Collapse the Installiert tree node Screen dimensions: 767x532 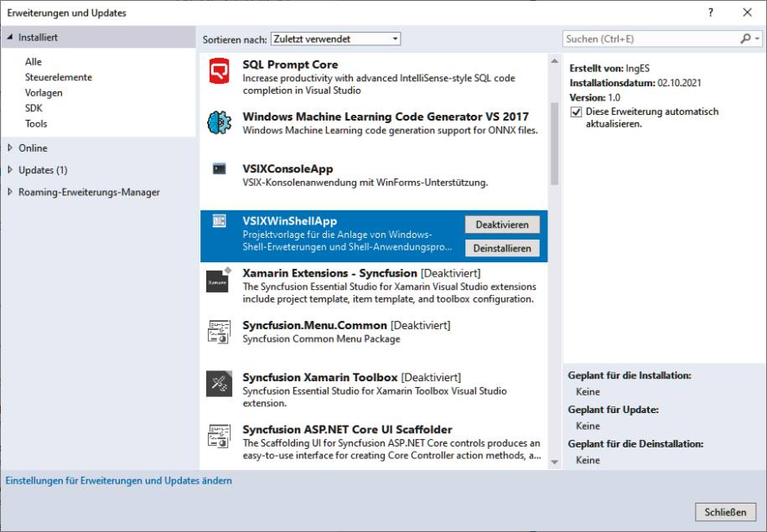(10, 37)
